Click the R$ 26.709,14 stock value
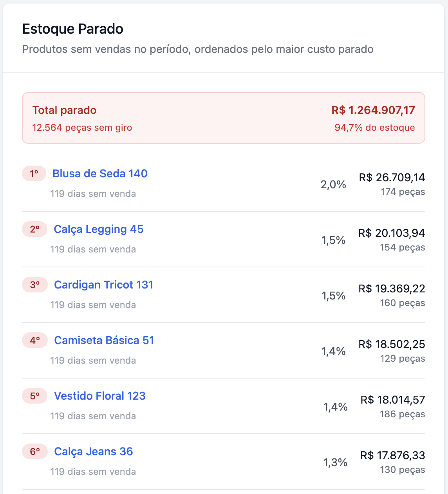448x494 pixels. coord(392,177)
